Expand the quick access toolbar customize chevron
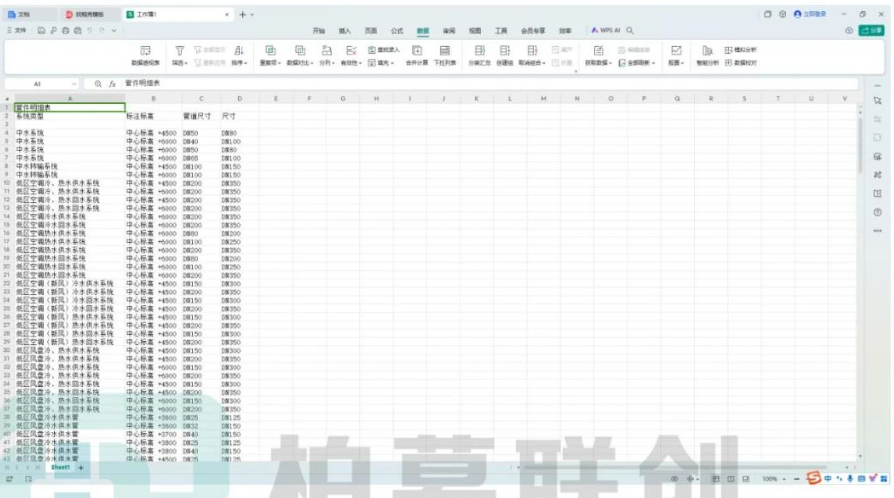Image resolution: width=894 pixels, height=498 pixels. [x=113, y=30]
